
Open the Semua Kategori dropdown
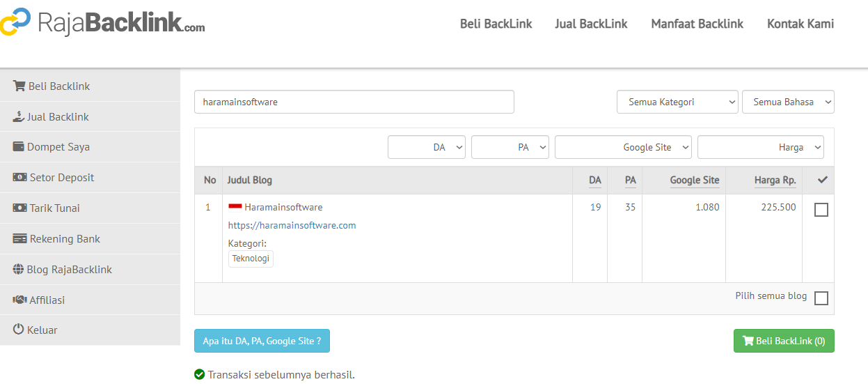point(677,102)
